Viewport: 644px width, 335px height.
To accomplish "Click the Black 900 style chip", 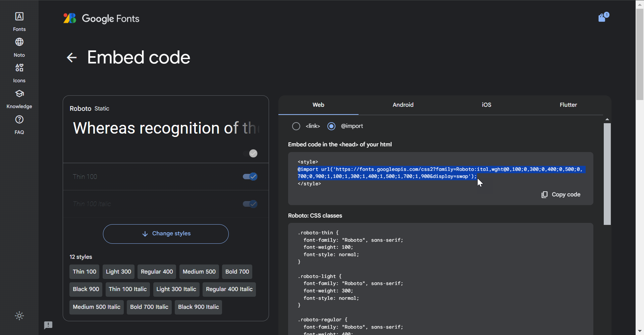I will coord(86,289).
